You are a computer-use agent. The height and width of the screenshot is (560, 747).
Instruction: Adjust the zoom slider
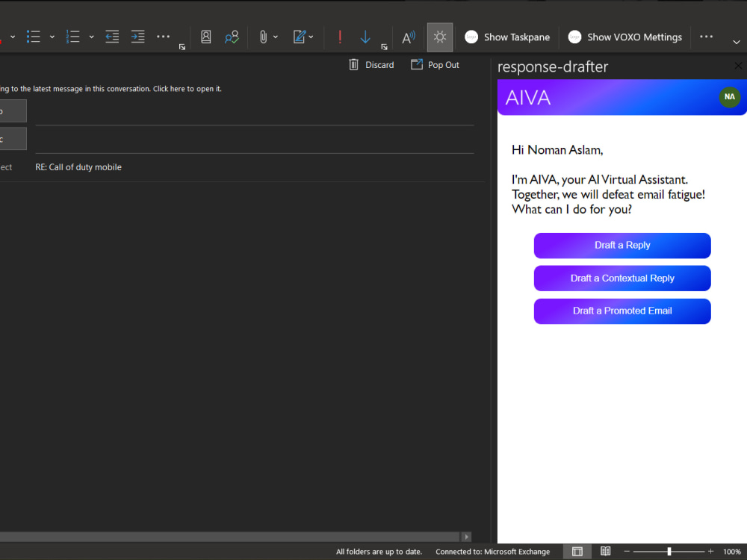(670, 551)
